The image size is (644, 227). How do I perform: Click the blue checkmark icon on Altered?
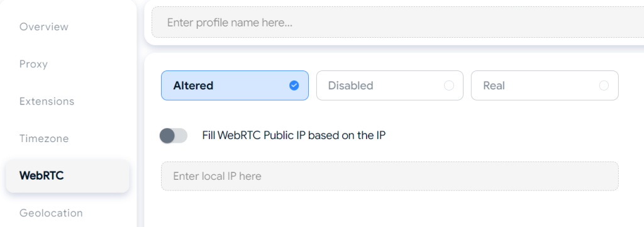point(294,86)
